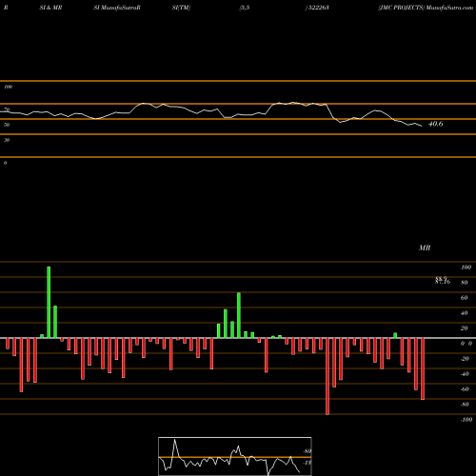
Task: Click the -18 label in the mini chart
Action: tap(307, 463)
